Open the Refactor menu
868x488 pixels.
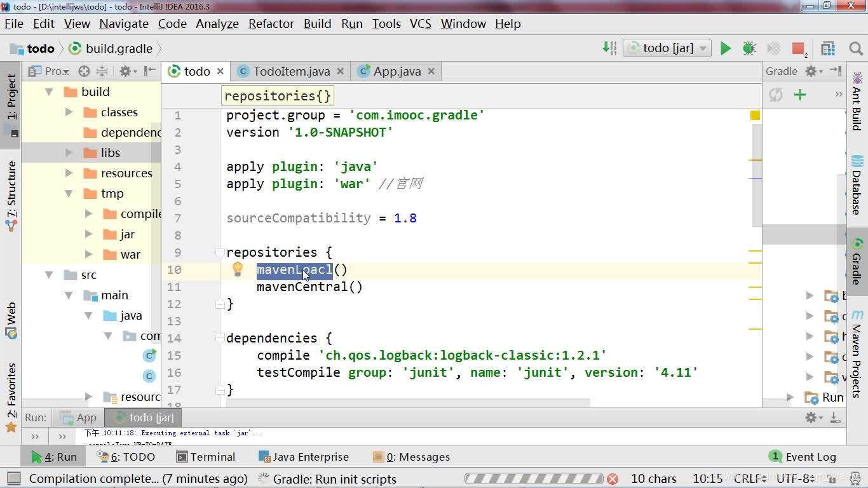point(271,24)
